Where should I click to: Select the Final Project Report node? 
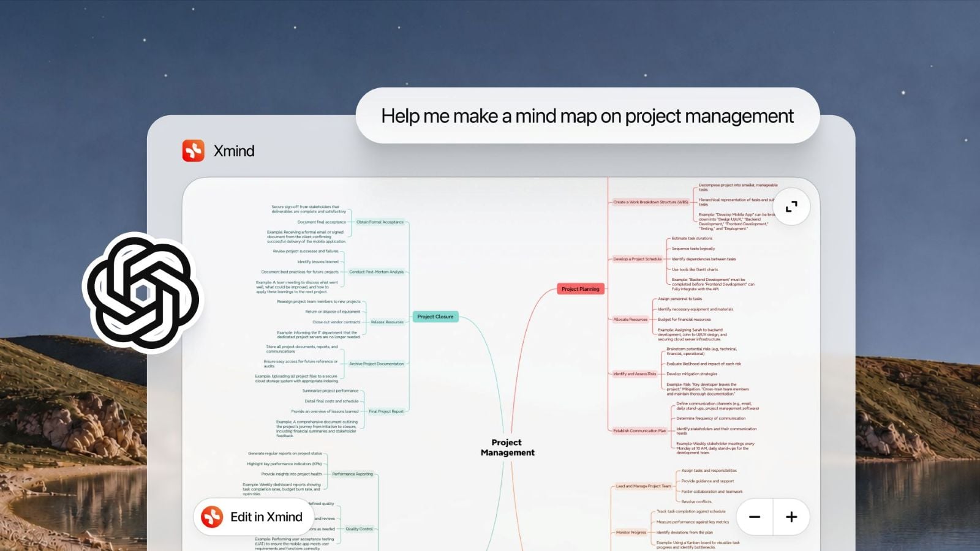(x=386, y=411)
